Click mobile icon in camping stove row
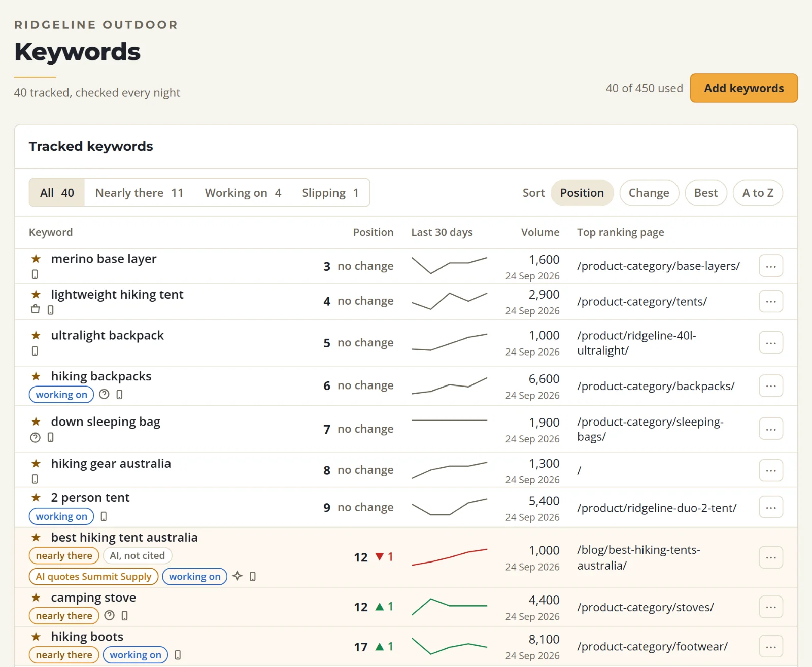 124,616
